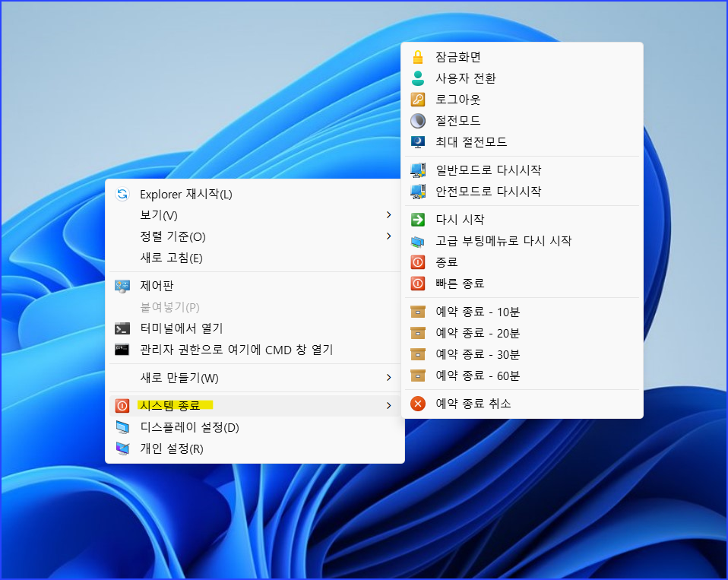Click the 개인 설정 personalization icon

pos(122,448)
